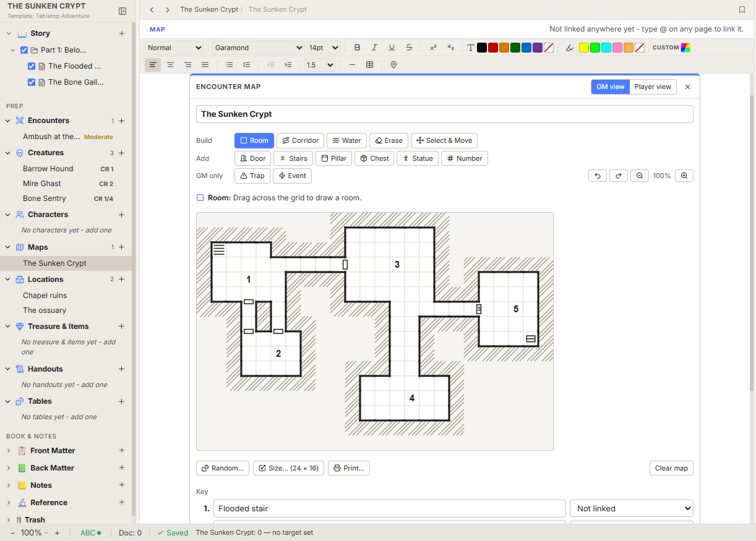Justify text alignment
This screenshot has height=541, width=756.
tap(205, 64)
